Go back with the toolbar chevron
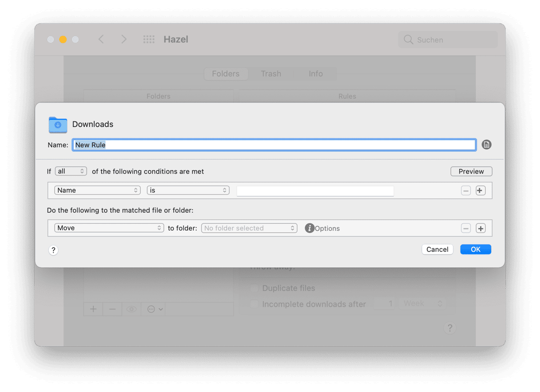 101,40
